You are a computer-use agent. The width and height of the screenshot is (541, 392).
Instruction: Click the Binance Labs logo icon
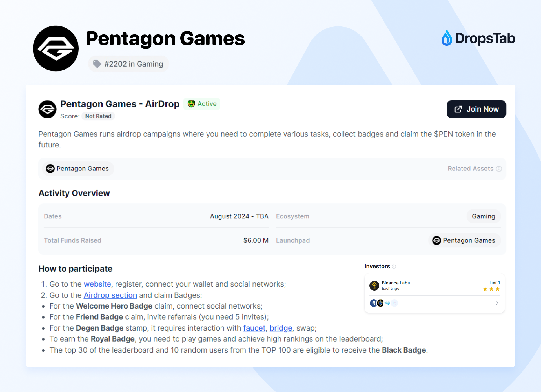374,285
